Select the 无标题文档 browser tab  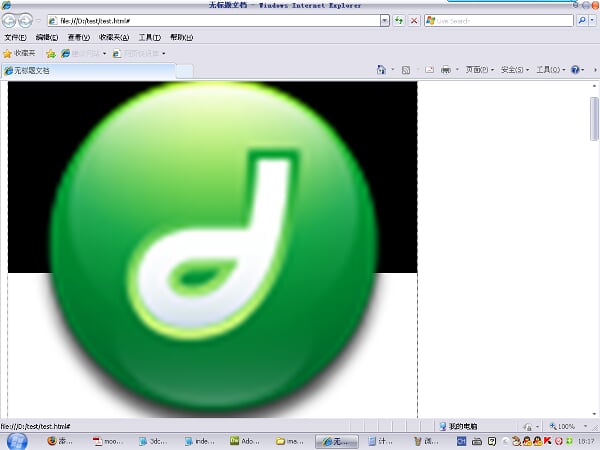click(89, 70)
